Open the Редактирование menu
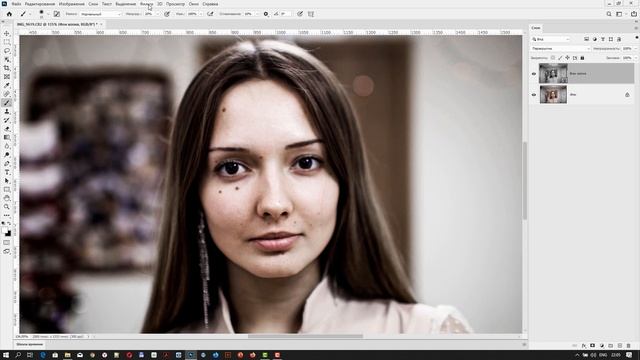 pyautogui.click(x=40, y=4)
